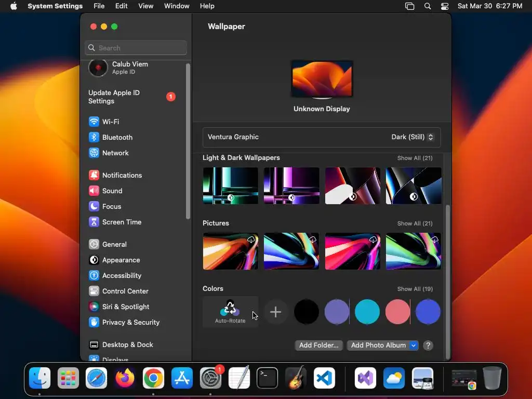Open Trash in the Dock
Viewport: 532px width, 399px height.
[492, 378]
